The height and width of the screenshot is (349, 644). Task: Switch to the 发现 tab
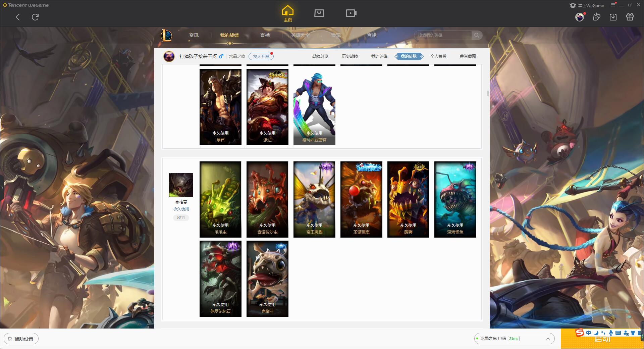336,35
